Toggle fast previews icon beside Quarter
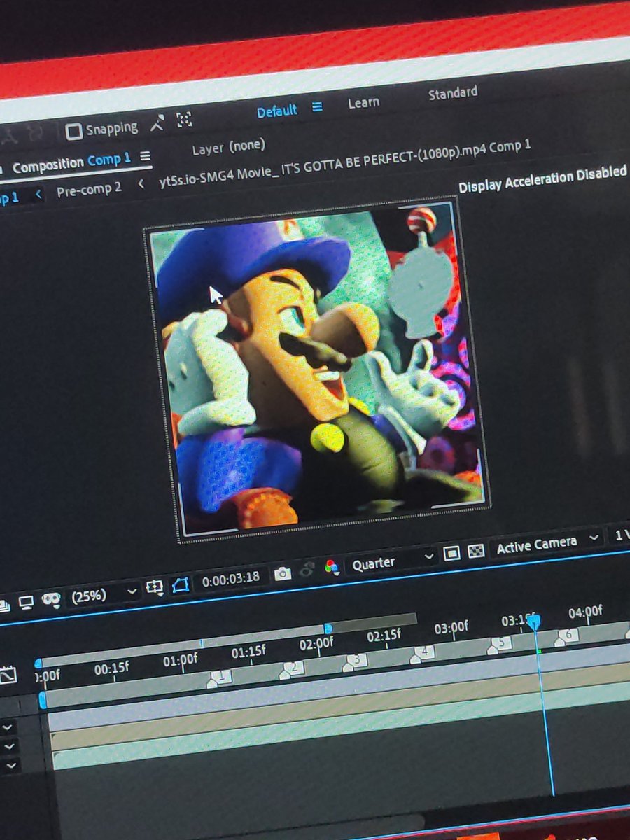Image resolution: width=630 pixels, height=840 pixels. coord(452,553)
